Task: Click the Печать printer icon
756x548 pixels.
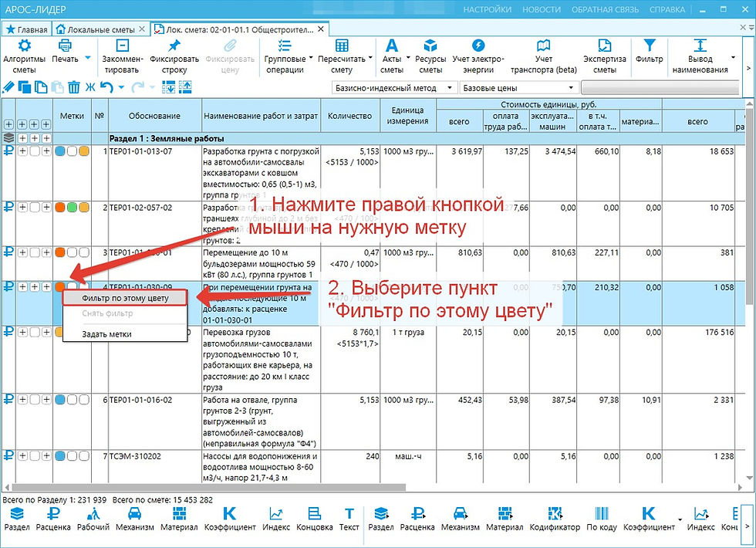Action: [65, 46]
